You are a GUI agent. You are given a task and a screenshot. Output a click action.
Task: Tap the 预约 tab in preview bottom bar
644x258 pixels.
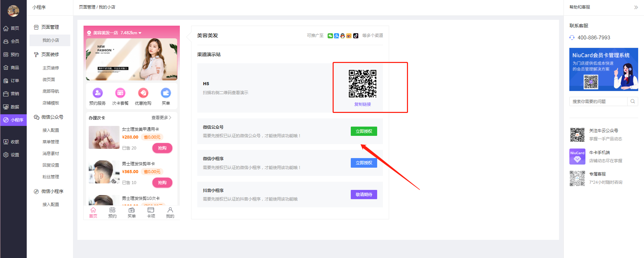point(112,212)
